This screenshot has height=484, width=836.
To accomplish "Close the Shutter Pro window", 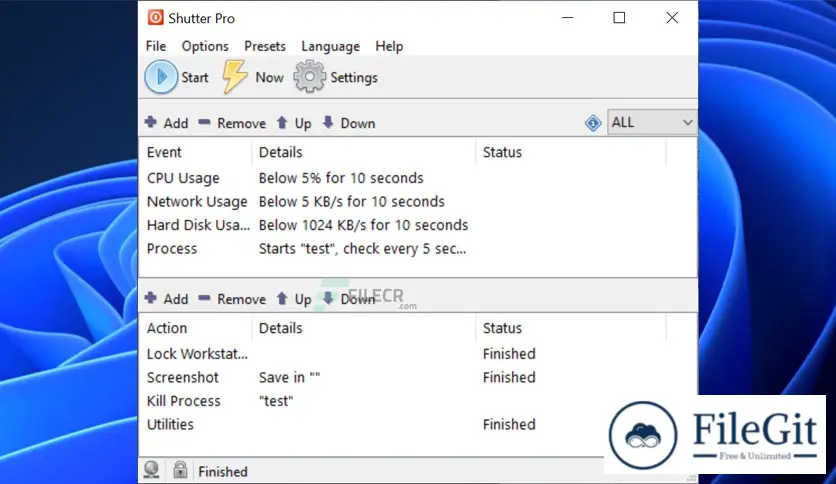I will pyautogui.click(x=672, y=18).
